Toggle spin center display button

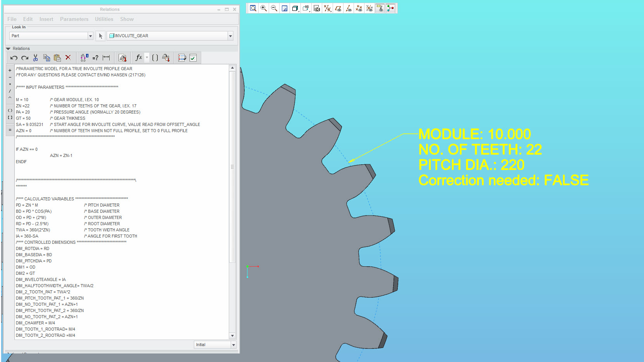coord(390,8)
